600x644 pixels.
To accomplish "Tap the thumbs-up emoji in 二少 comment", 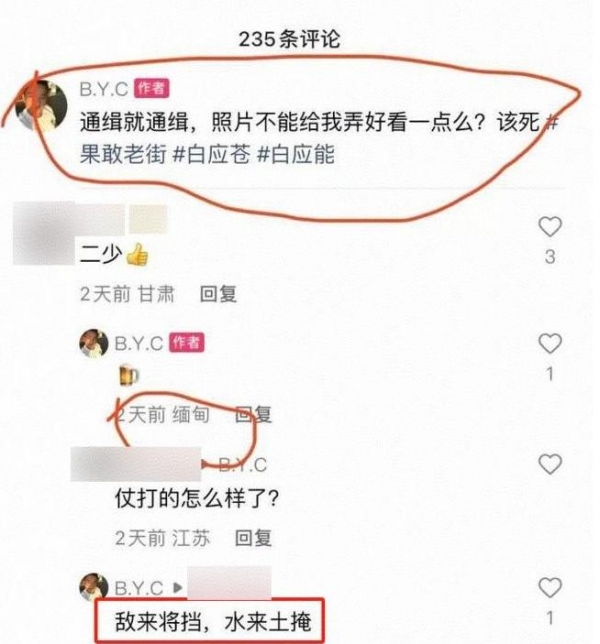I will (137, 255).
